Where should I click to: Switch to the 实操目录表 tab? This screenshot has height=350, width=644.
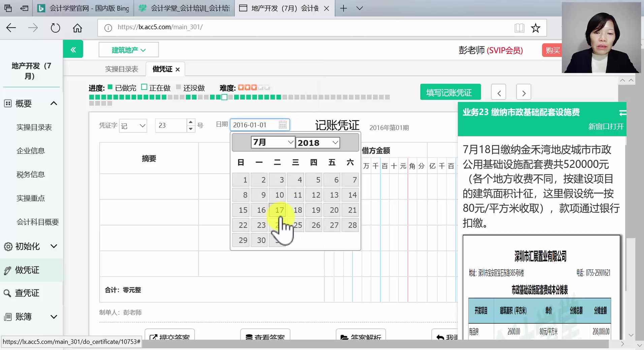tap(122, 69)
